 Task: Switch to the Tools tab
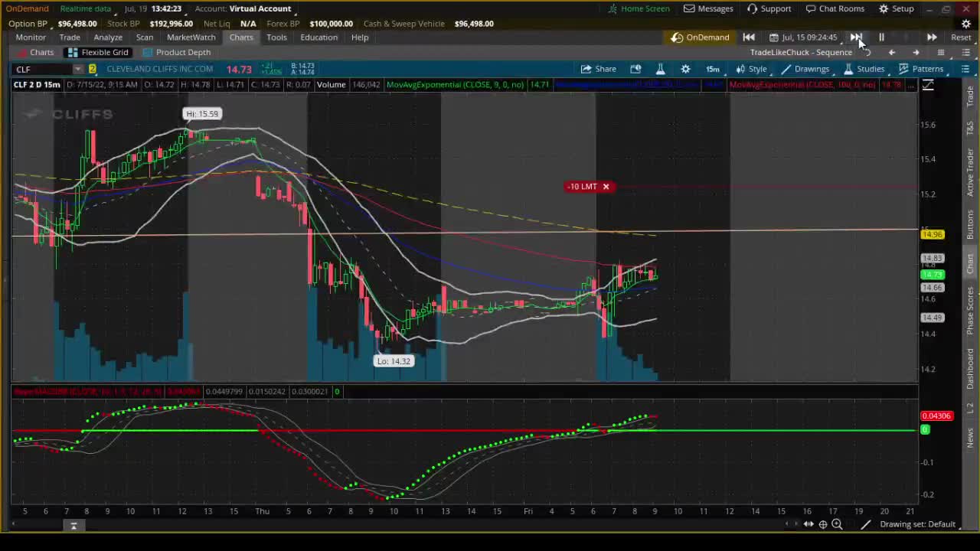[276, 37]
